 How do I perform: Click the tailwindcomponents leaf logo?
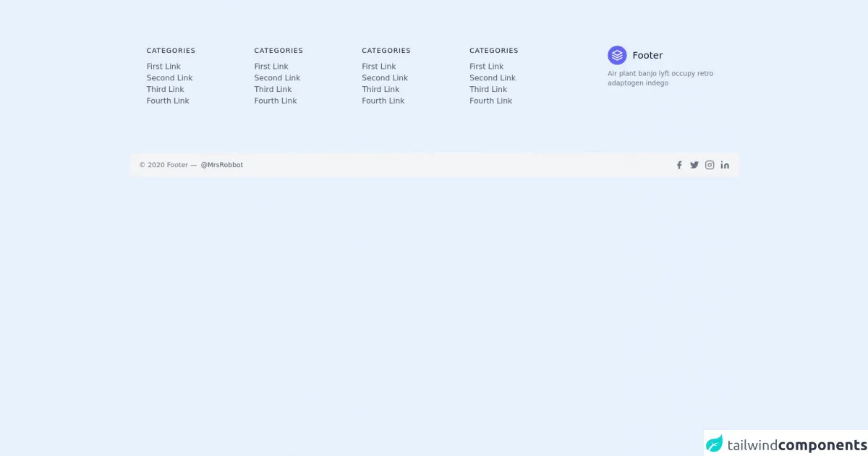click(x=715, y=444)
